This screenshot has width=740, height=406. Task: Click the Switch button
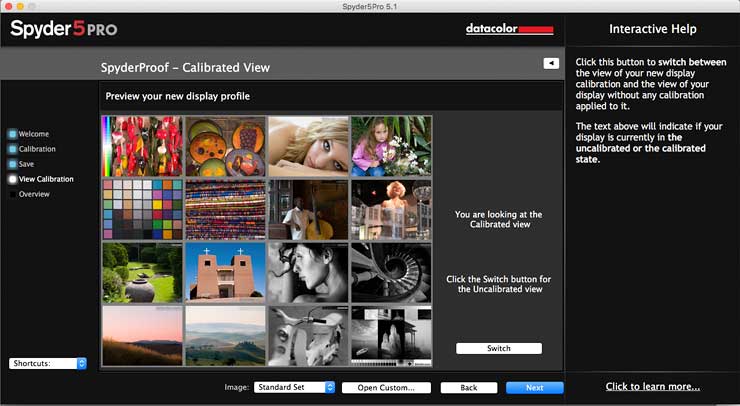coord(499,348)
